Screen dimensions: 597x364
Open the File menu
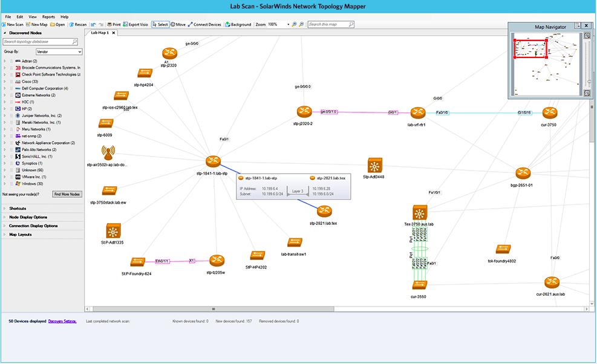pyautogui.click(x=8, y=17)
